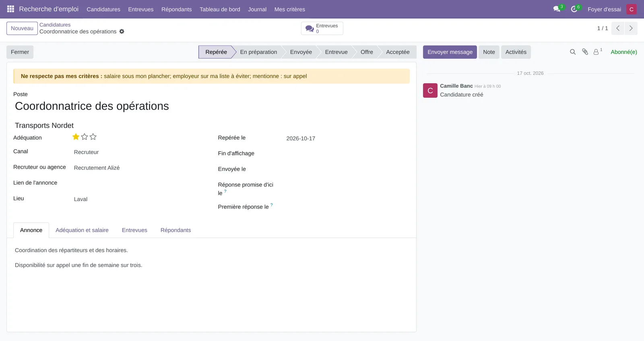Show followers via the person icon
This screenshot has height=341, width=644.
[596, 52]
